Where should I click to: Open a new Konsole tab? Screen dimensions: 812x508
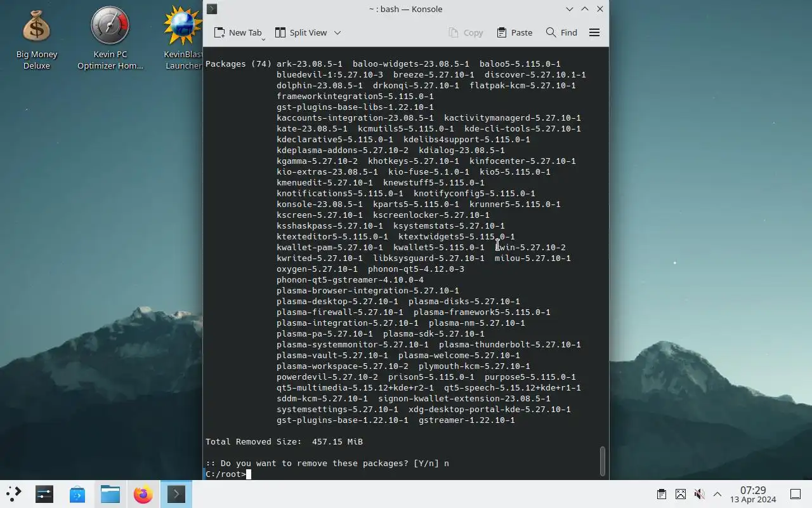point(238,32)
